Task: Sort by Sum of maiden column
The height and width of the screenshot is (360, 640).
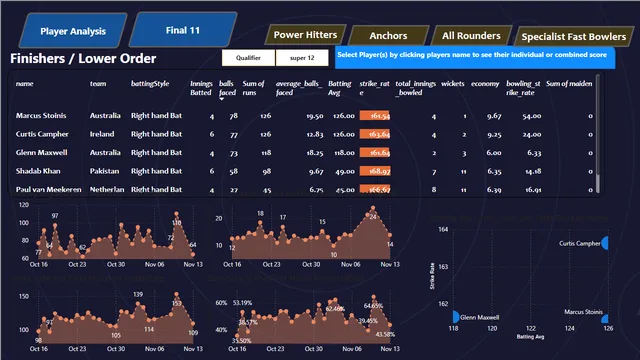Action: 569,84
